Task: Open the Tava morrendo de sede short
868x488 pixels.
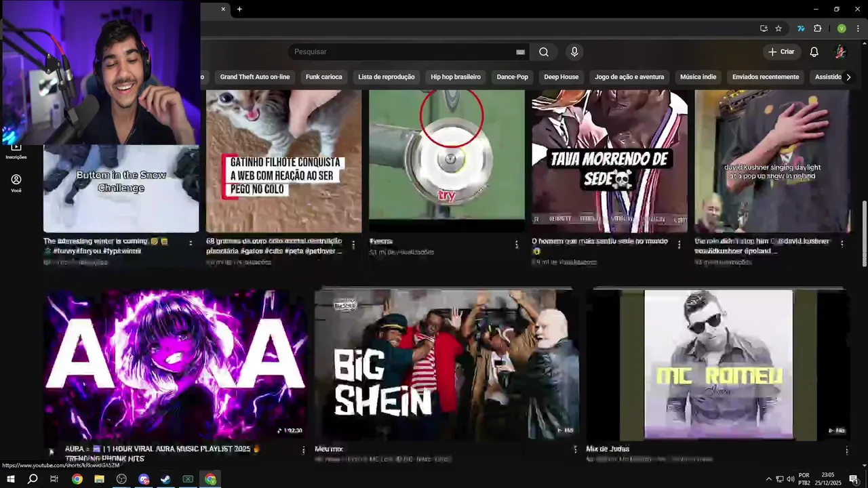Action: click(x=610, y=161)
